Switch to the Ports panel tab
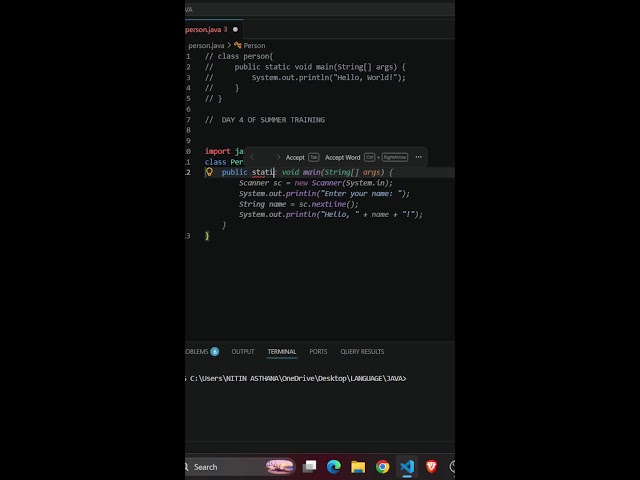The image size is (640, 480). coord(318,351)
